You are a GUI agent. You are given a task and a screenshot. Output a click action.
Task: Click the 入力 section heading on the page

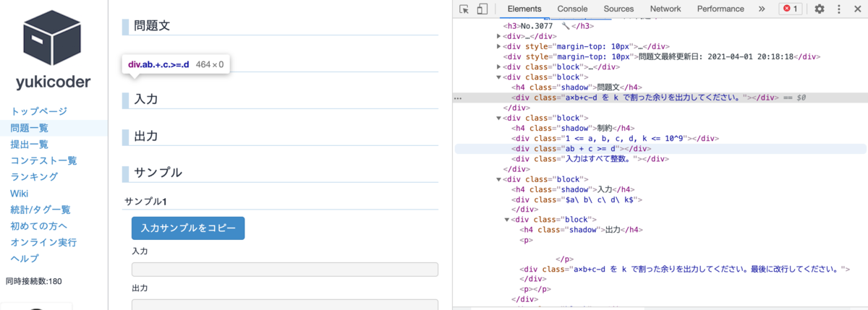coord(145,99)
